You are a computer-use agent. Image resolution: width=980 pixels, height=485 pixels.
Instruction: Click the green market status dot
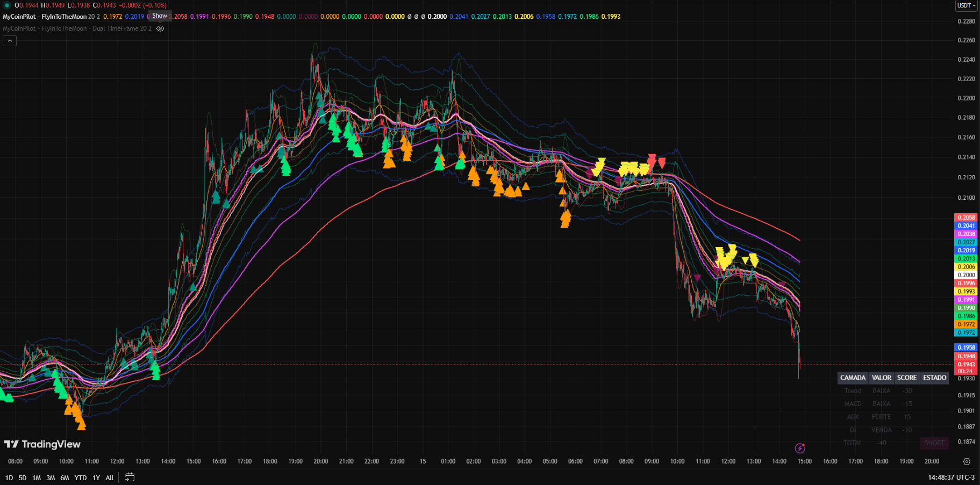pos(7,5)
